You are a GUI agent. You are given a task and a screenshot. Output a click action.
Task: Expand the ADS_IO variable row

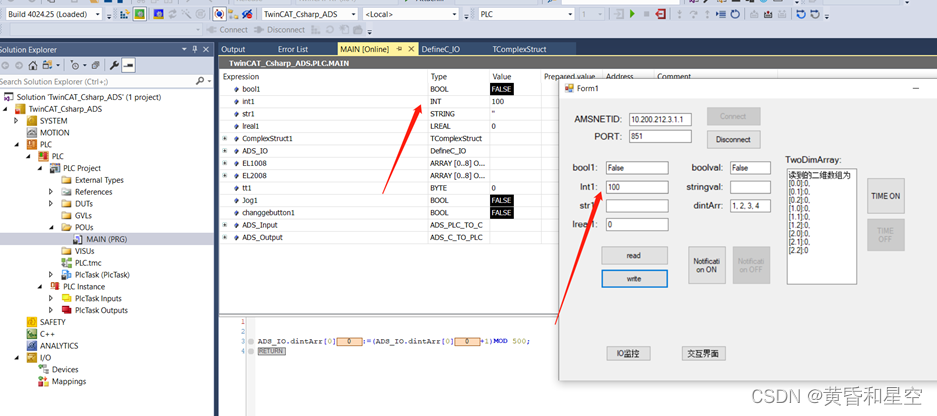pyautogui.click(x=225, y=151)
